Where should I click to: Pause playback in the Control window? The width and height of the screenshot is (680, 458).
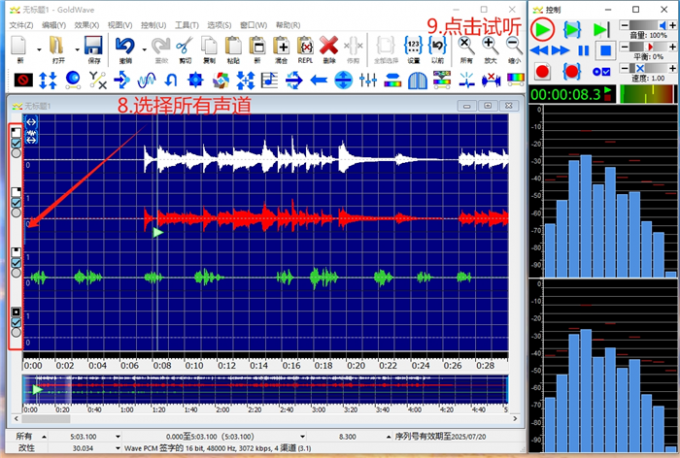click(x=584, y=51)
